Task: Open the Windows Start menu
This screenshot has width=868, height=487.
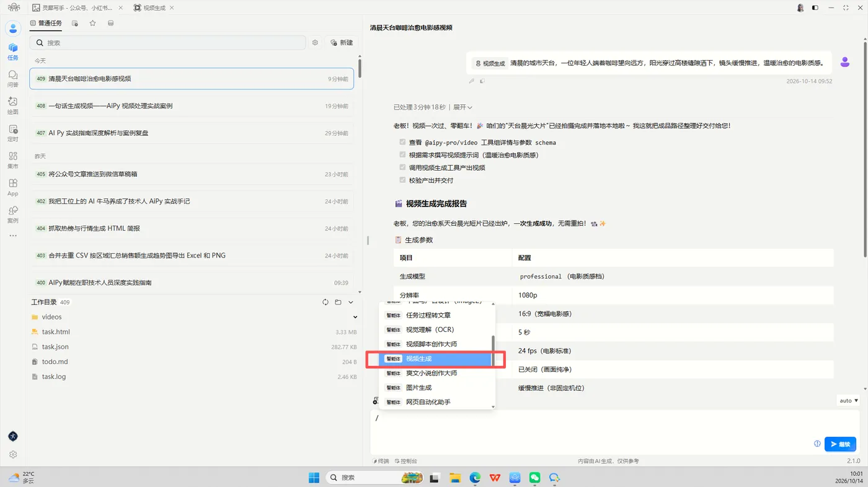Action: coord(314,477)
